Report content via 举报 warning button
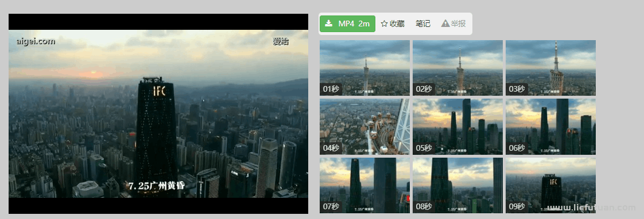Image resolution: width=644 pixels, height=219 pixels. 453,24
